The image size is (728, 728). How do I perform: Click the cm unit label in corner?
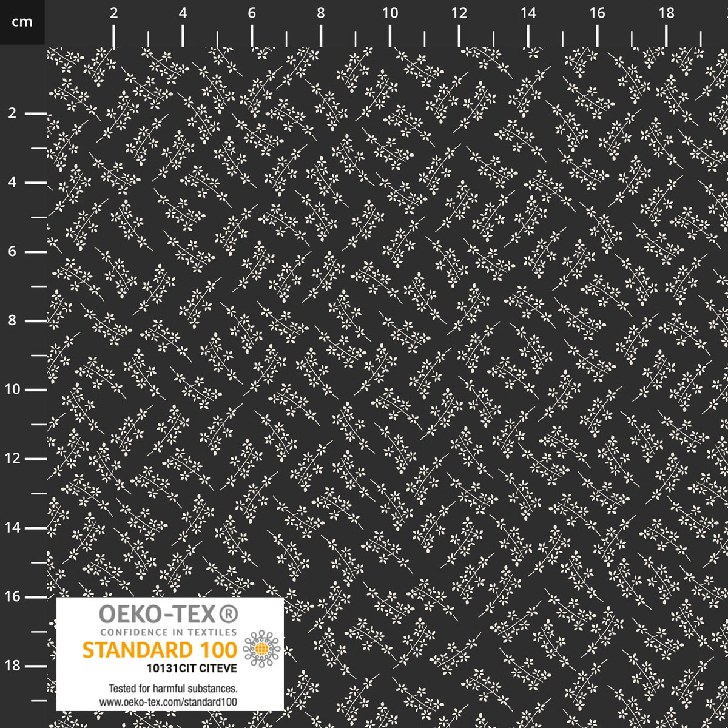(x=22, y=22)
